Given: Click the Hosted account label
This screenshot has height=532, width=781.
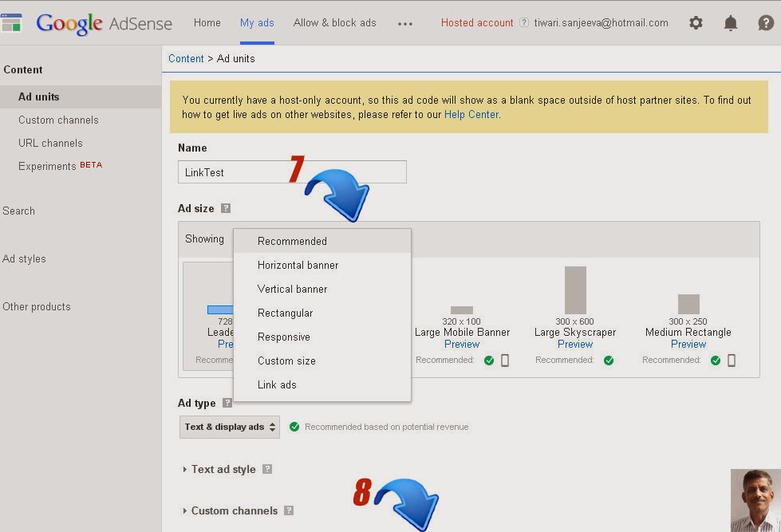Looking at the screenshot, I should [x=477, y=23].
